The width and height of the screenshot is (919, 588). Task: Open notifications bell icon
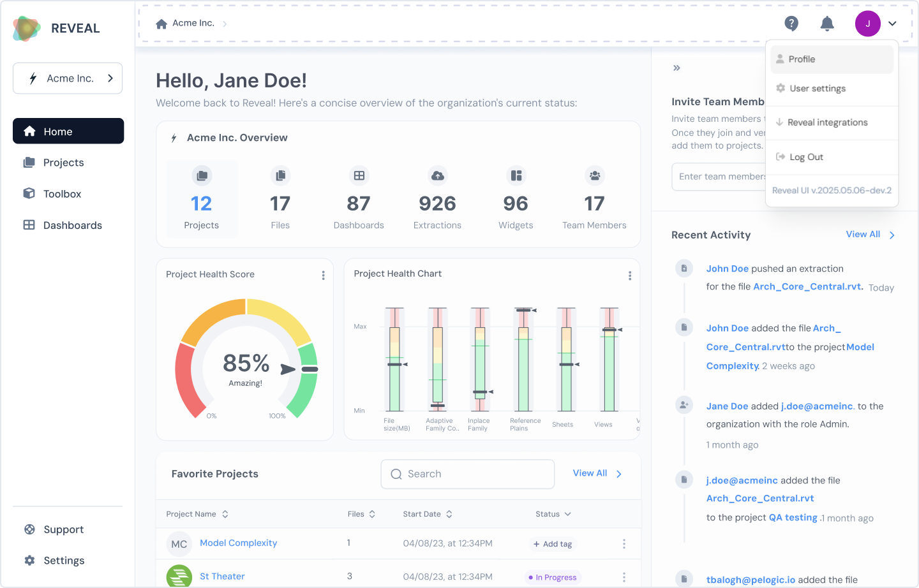(827, 24)
